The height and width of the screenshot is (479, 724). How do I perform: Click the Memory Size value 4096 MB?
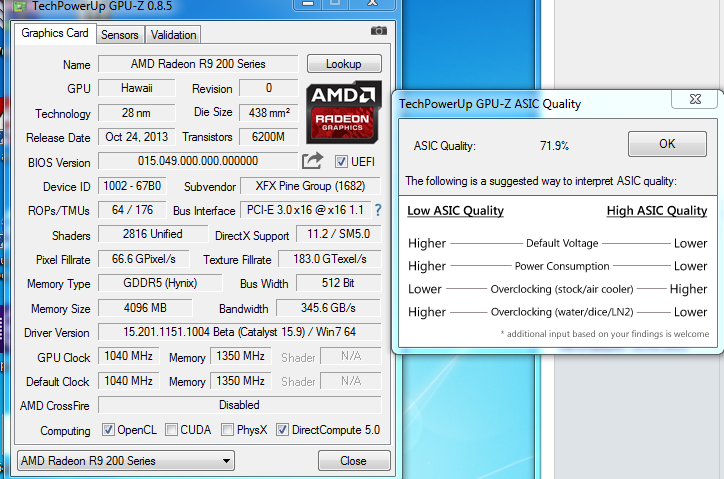(145, 308)
